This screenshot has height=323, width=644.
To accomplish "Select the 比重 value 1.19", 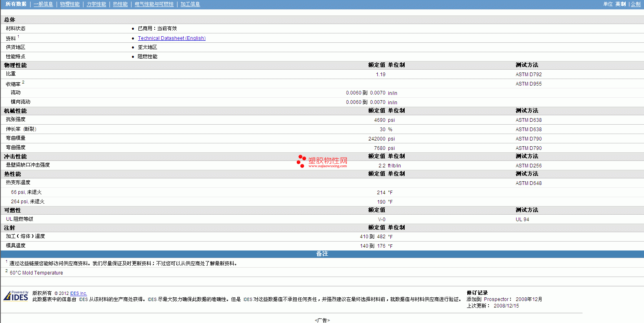I will point(380,75).
